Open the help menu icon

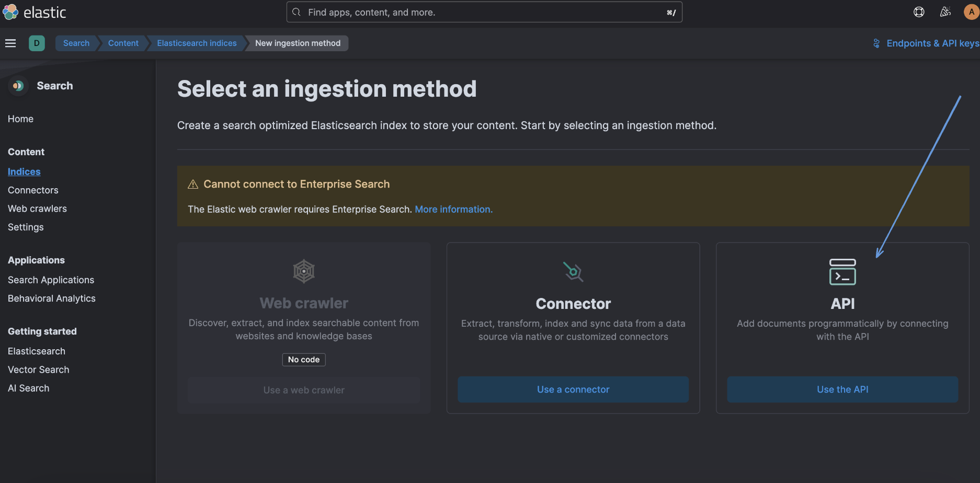pos(919,12)
